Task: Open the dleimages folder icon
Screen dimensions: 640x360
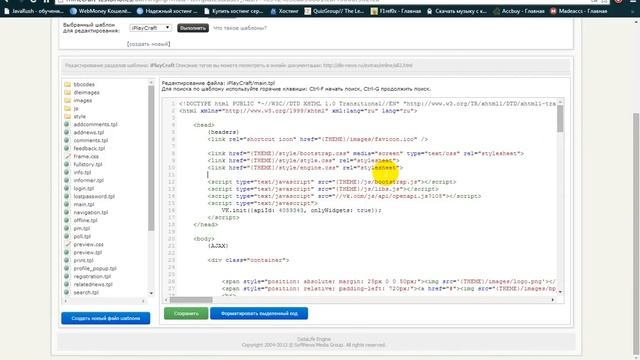Action: click(x=67, y=93)
